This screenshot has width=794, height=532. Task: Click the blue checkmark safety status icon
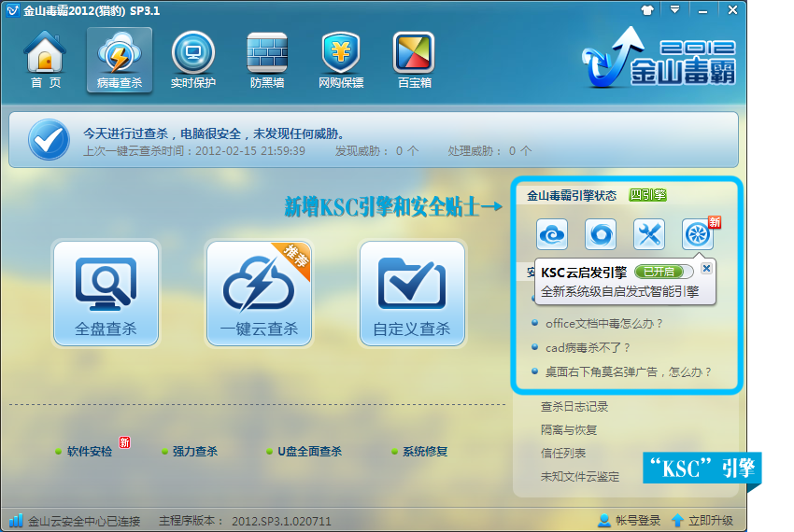(49, 140)
